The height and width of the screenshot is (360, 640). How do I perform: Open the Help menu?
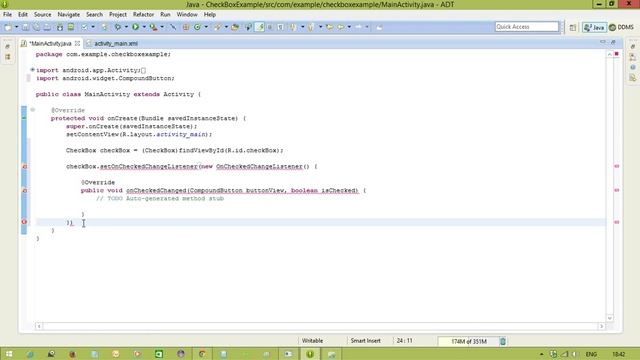210,14
